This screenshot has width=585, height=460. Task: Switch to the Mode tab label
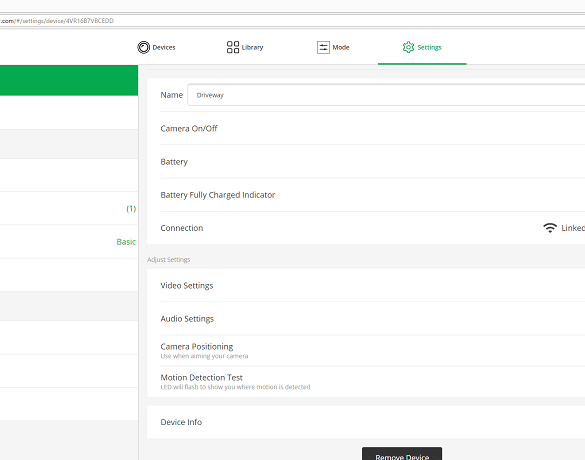(341, 47)
